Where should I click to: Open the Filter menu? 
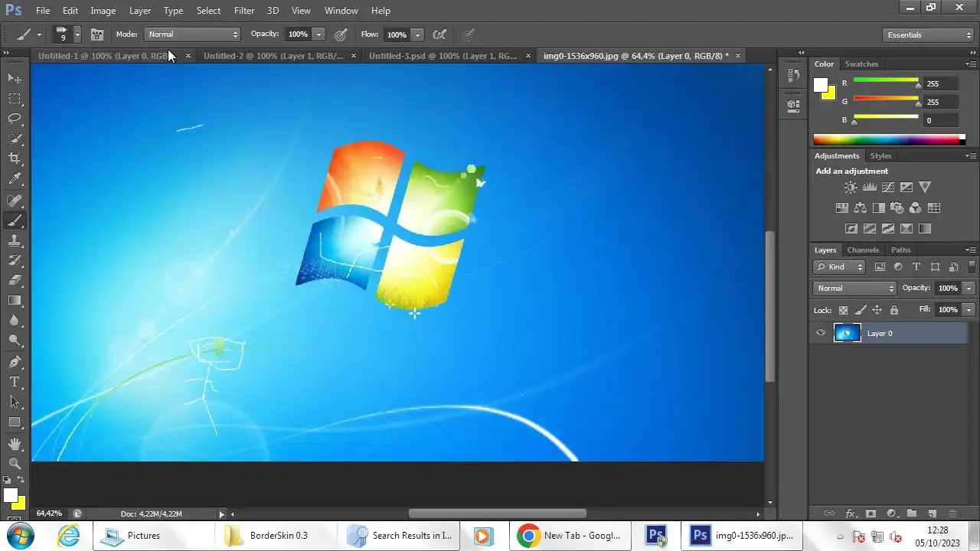coord(244,11)
